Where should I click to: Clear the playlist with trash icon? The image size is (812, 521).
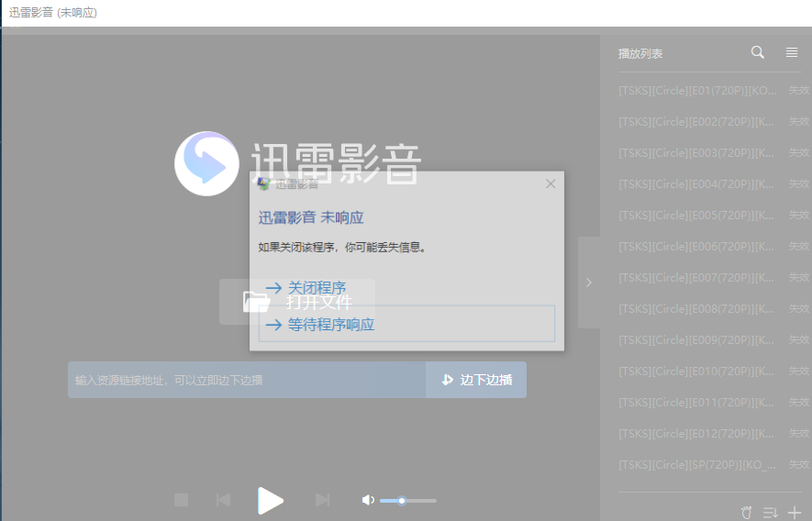click(746, 511)
